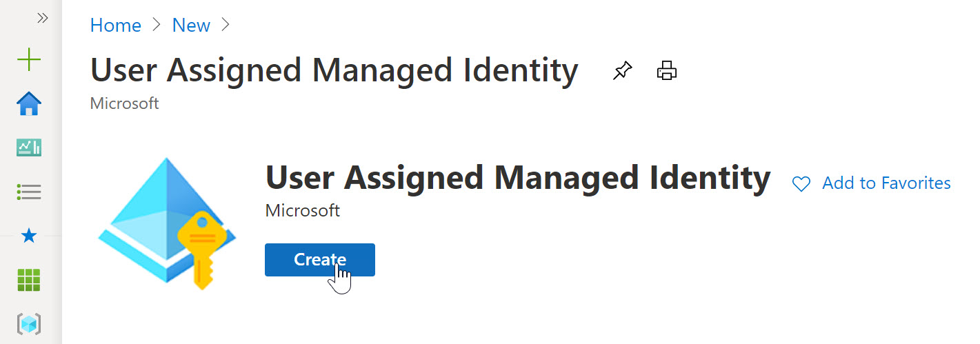Navigate to Home in the breadcrumb
The image size is (980, 344).
coord(116,26)
